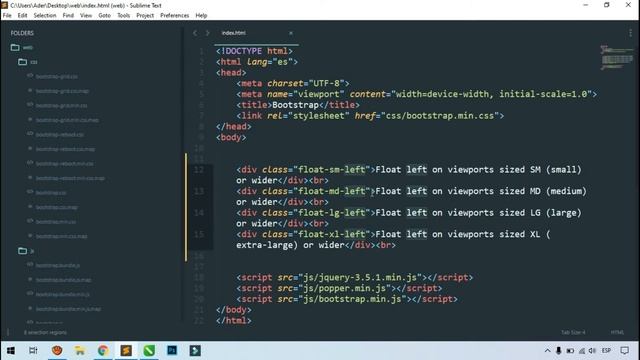
Task: Open the Preferences menu
Action: 175,16
